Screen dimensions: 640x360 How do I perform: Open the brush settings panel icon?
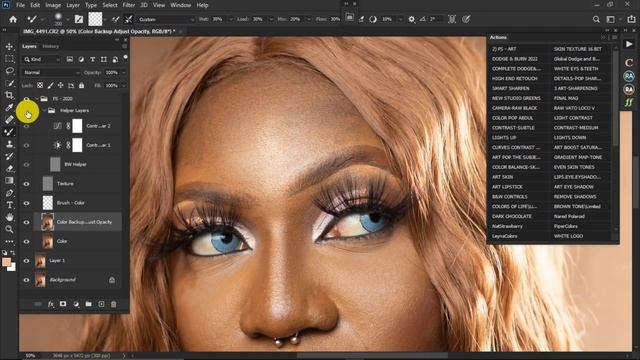79,19
